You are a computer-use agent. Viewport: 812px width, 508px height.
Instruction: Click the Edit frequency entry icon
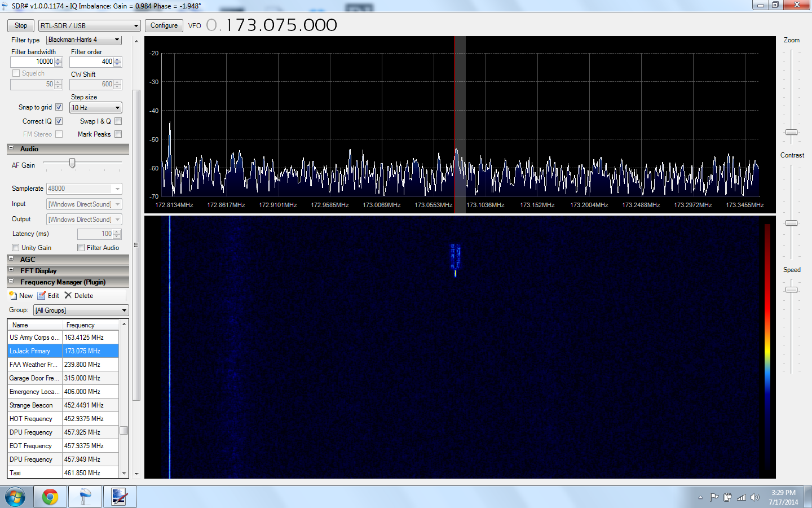(x=41, y=296)
